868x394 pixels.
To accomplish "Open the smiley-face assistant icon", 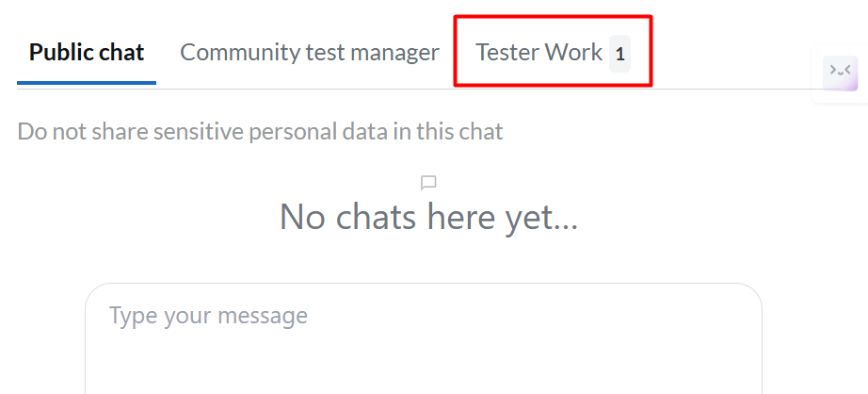I will click(840, 74).
